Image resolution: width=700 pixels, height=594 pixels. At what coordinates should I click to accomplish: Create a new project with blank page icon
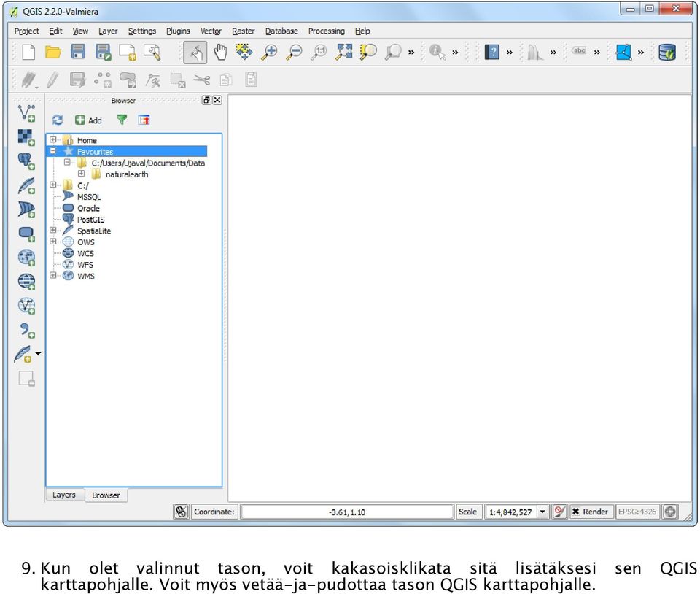pos(28,53)
